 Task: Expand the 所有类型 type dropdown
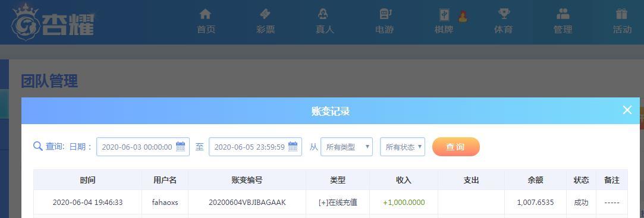pyautogui.click(x=347, y=147)
